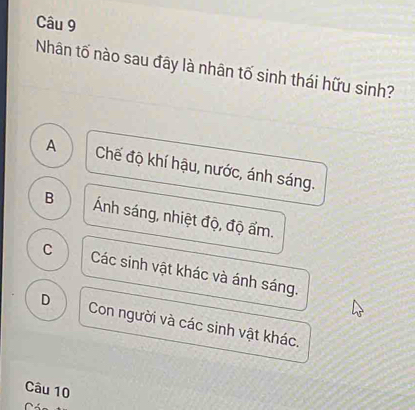Image resolution: width=415 pixels, height=410 pixels.
Task: Choose answer 'Con người và các sinh vật khác.'
Action: pyautogui.click(x=194, y=325)
